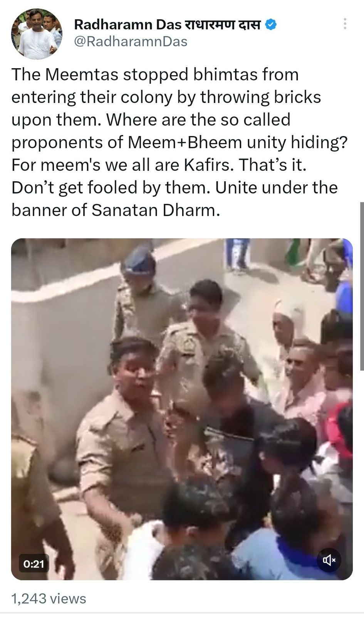Play the embedded tweet video
The width and height of the screenshot is (364, 617).
182,409
